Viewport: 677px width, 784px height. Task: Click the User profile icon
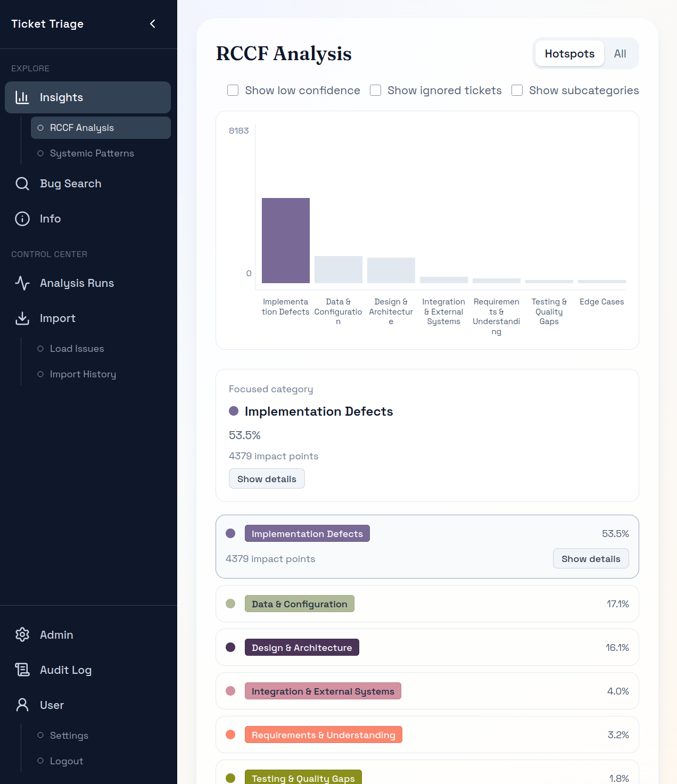[x=22, y=705]
